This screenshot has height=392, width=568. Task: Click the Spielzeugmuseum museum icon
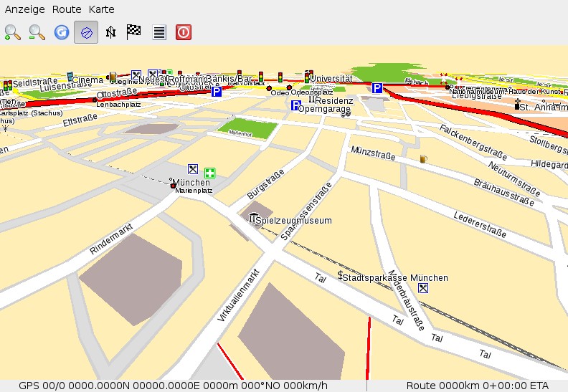pos(254,219)
